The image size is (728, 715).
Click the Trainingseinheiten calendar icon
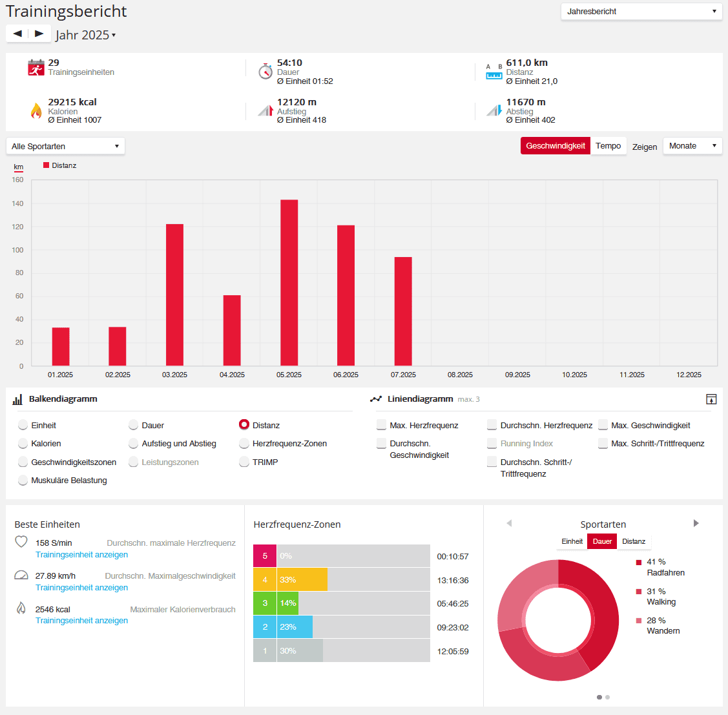click(x=36, y=68)
